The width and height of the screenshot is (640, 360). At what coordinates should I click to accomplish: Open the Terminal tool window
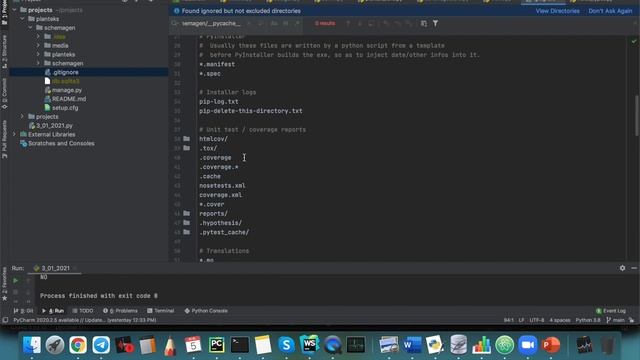tap(160, 311)
